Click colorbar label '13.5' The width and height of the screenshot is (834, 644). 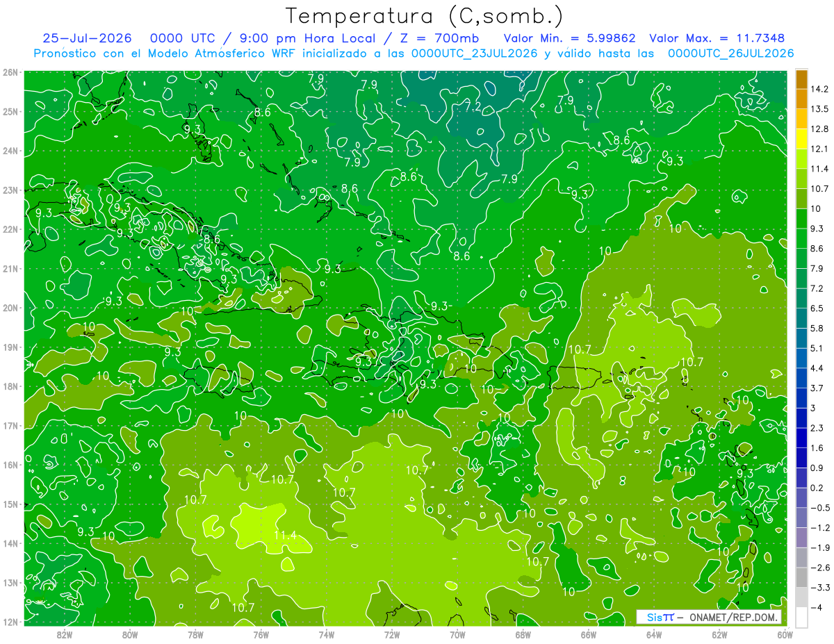click(x=819, y=109)
